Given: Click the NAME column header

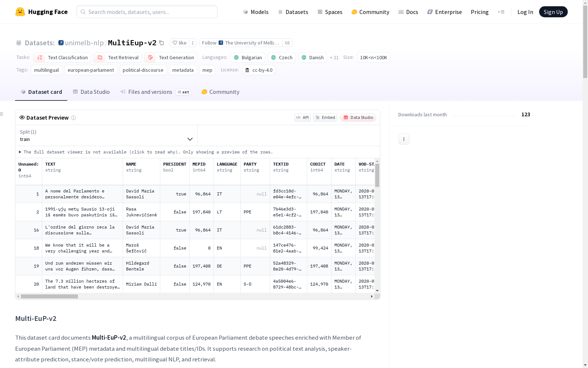Looking at the screenshot, I should 141,171.
